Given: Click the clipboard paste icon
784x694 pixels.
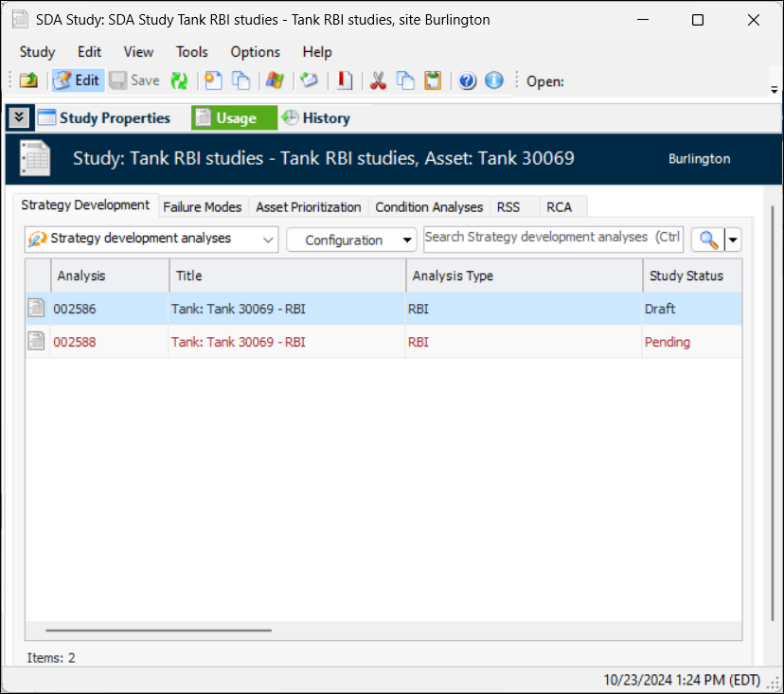Looking at the screenshot, I should tap(433, 80).
